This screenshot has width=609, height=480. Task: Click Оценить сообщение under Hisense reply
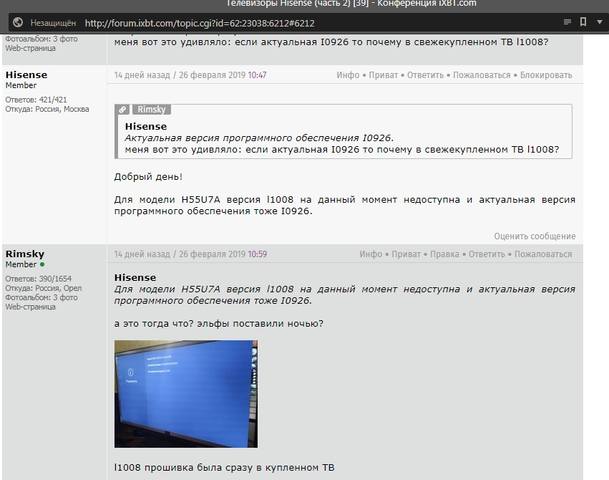535,236
